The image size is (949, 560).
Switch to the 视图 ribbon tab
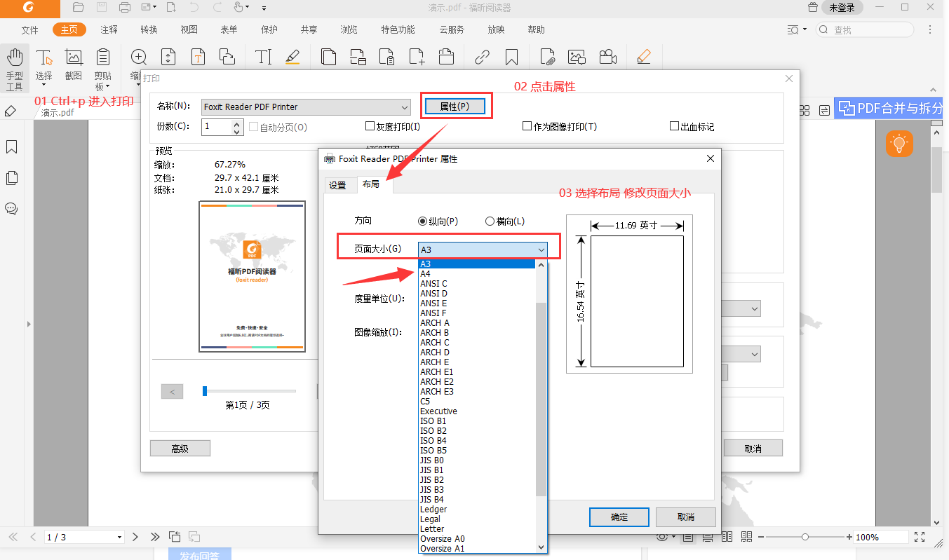(x=189, y=29)
